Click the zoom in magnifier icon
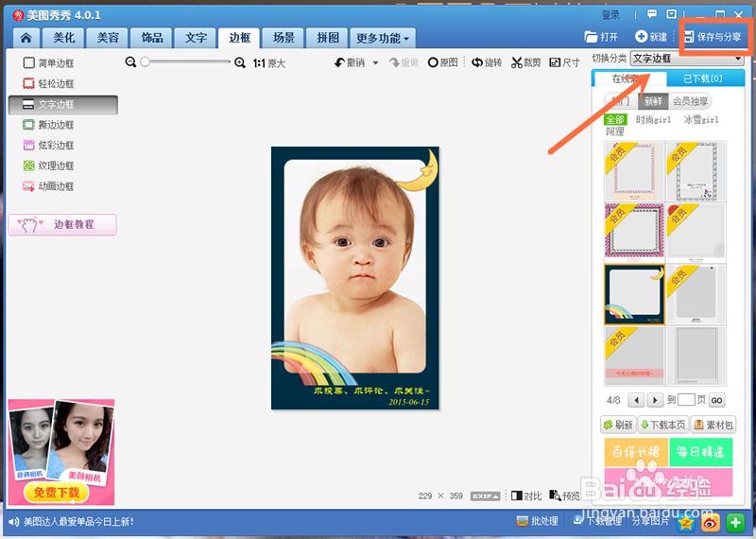The height and width of the screenshot is (539, 756). coord(240,62)
